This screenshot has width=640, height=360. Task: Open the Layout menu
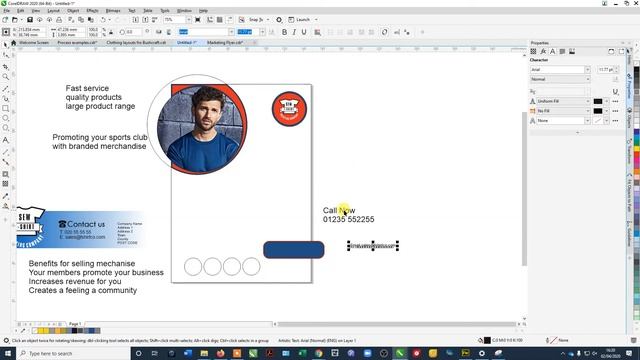pyautogui.click(x=53, y=11)
